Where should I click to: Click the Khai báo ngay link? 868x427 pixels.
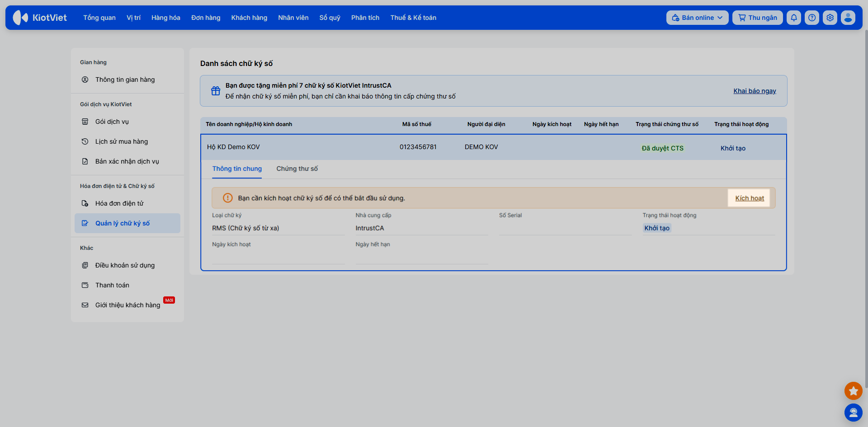coord(755,91)
